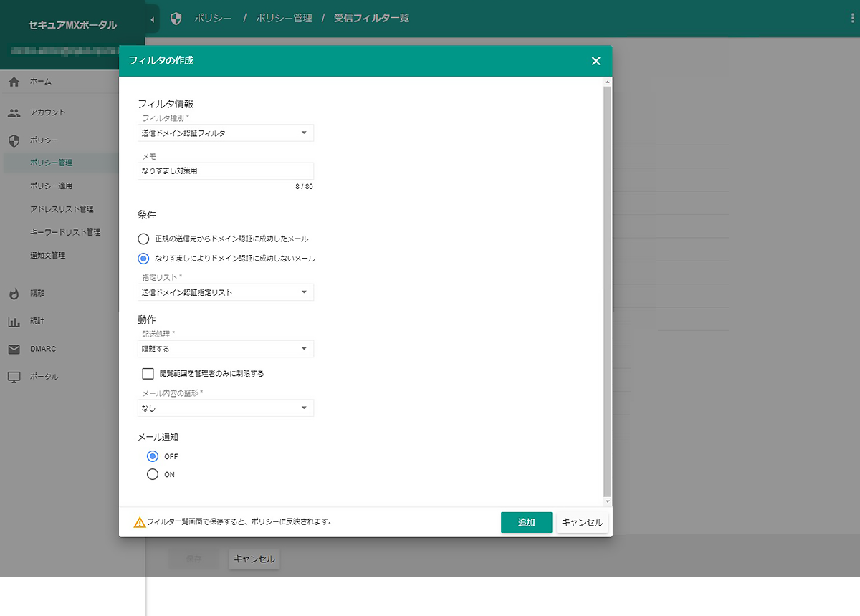
Task: Turn mail notification ON
Action: click(x=152, y=474)
